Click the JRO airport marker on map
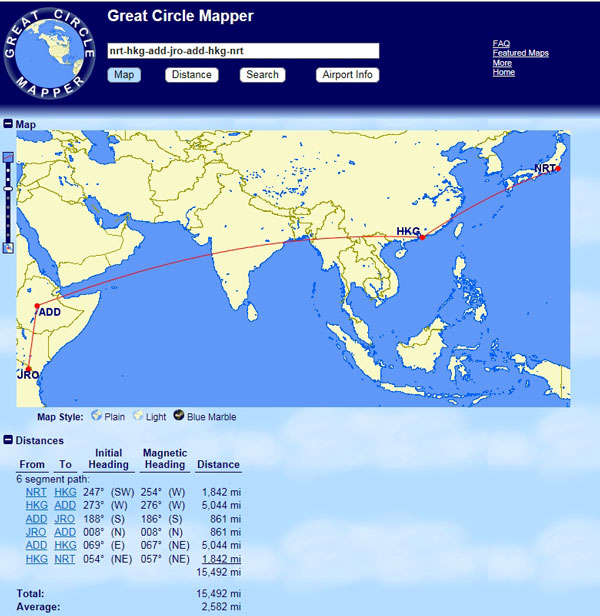600x616 pixels. pyautogui.click(x=28, y=369)
